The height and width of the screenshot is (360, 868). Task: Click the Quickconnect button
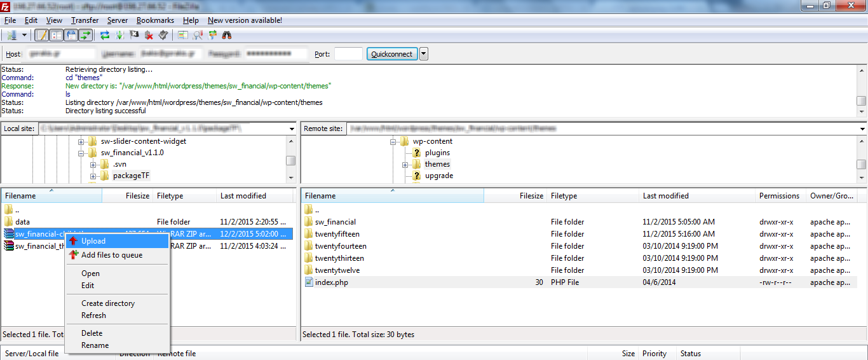click(392, 54)
